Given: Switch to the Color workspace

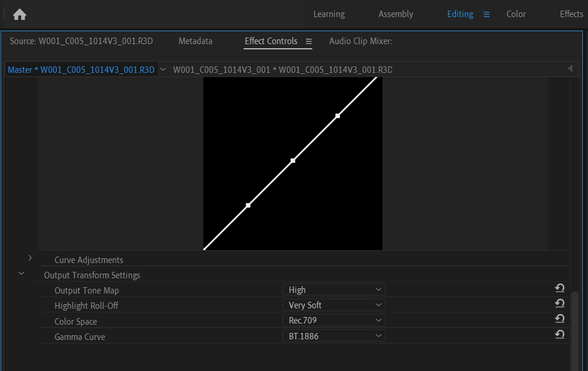Looking at the screenshot, I should pos(516,14).
